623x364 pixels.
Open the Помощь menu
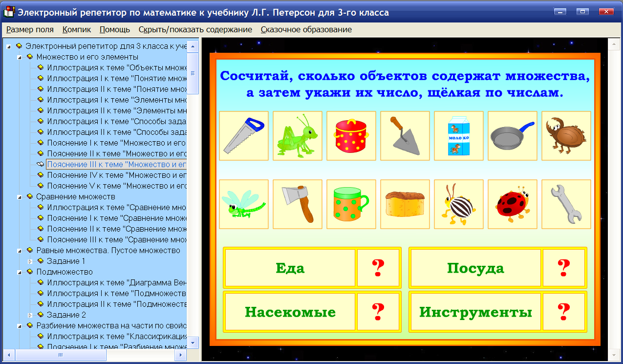114,29
